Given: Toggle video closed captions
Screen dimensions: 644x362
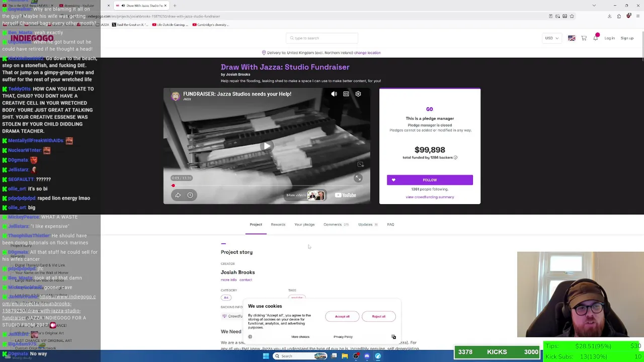Looking at the screenshot, I should (x=346, y=94).
